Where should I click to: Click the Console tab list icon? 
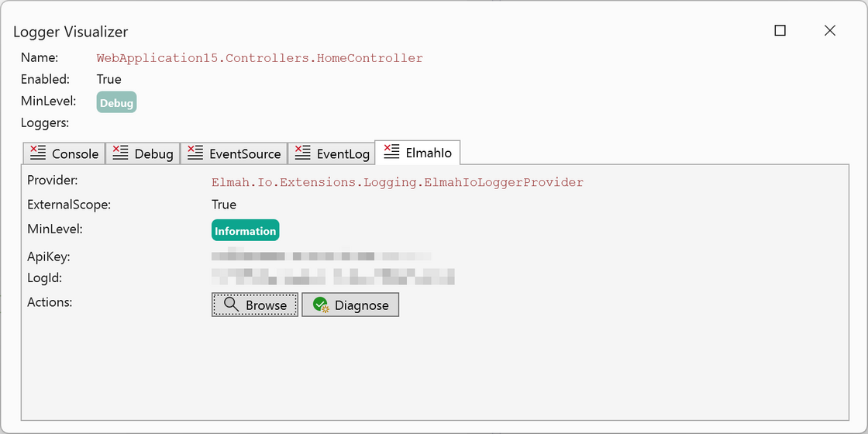click(38, 153)
